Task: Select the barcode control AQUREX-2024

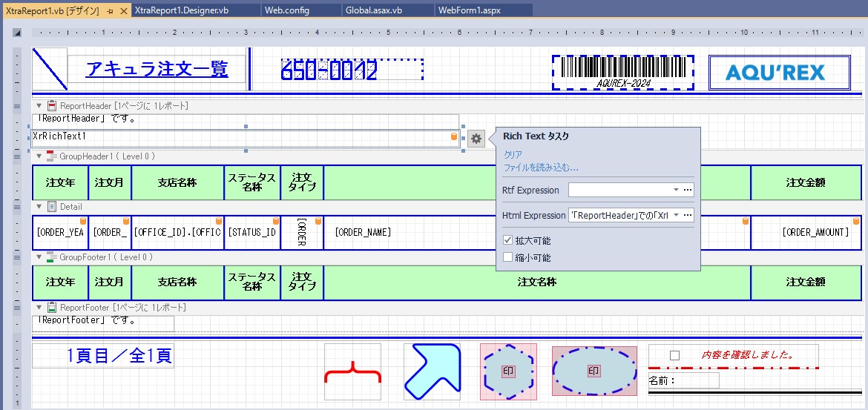Action: click(x=622, y=73)
